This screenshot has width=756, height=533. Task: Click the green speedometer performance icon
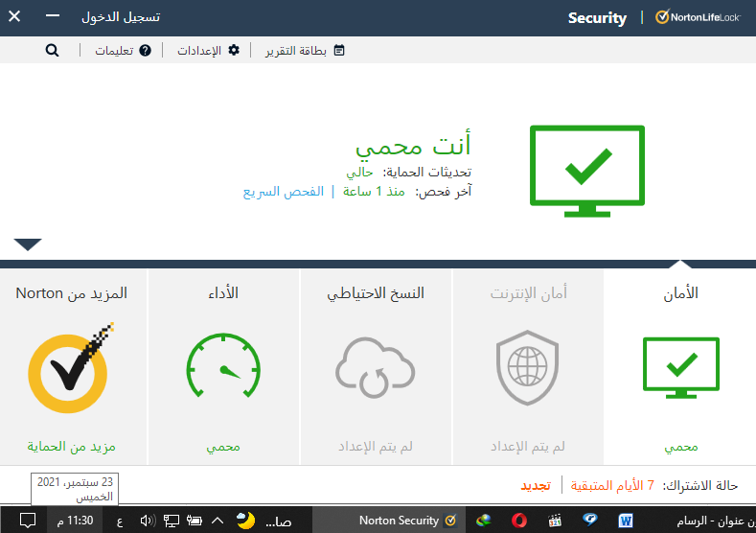click(x=223, y=365)
